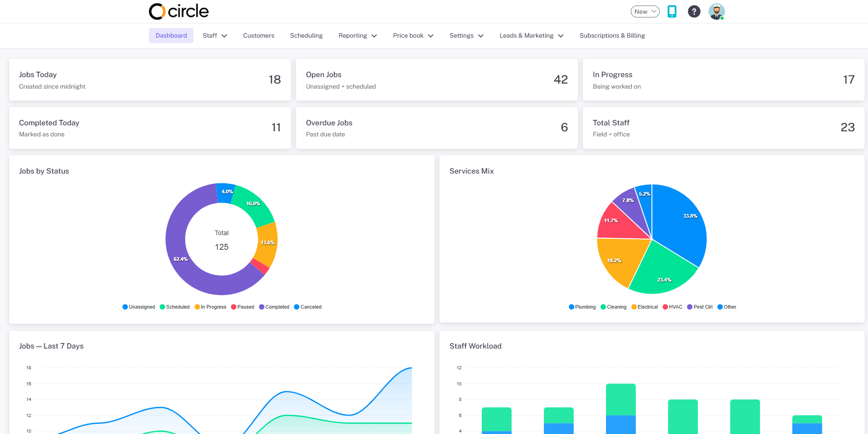The height and width of the screenshot is (434, 868).
Task: Select the Dashboard tab
Action: [x=171, y=35]
